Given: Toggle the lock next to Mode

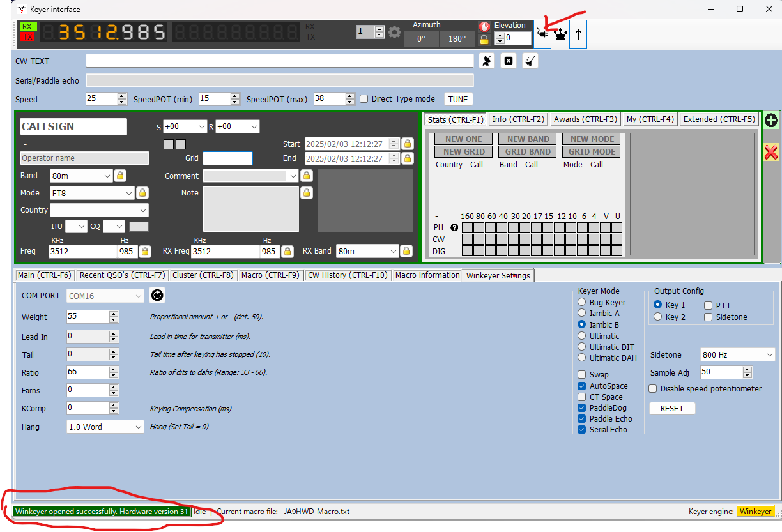Looking at the screenshot, I should click(x=142, y=193).
